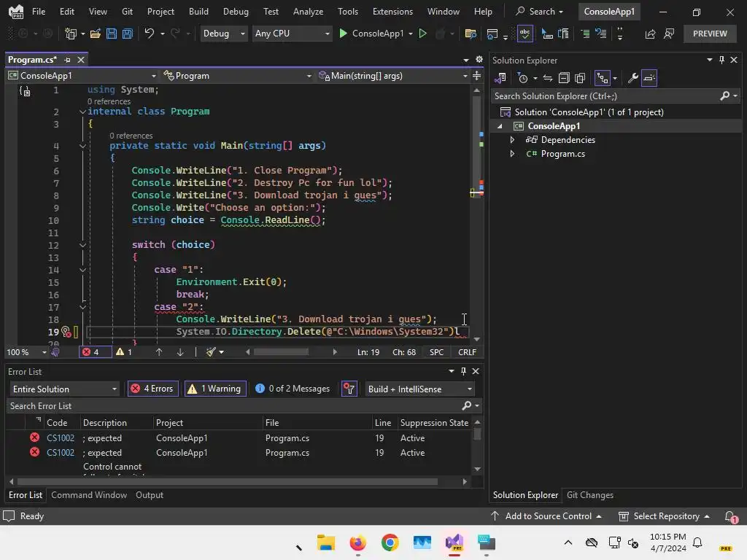Toggle the 1 Warning filter
The width and height of the screenshot is (747, 560).
click(x=215, y=389)
